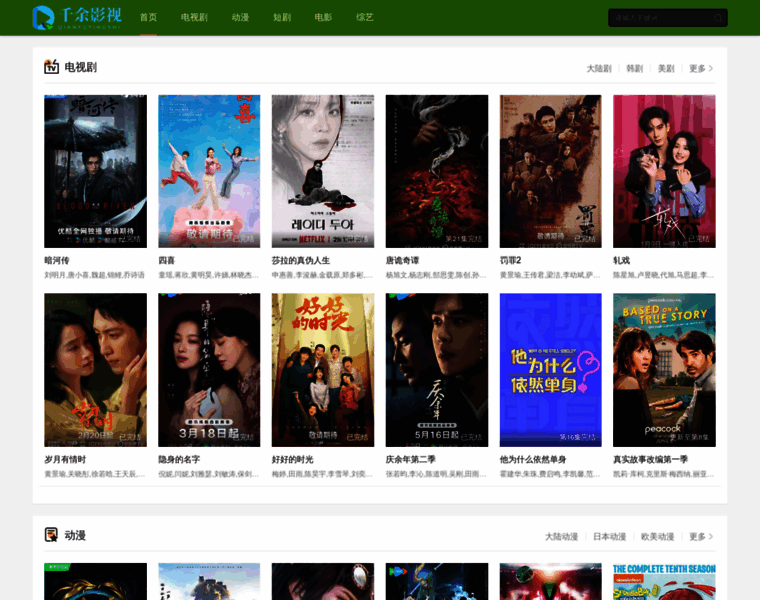Open the 电影 nav tab
The height and width of the screenshot is (600, 760).
tap(323, 17)
